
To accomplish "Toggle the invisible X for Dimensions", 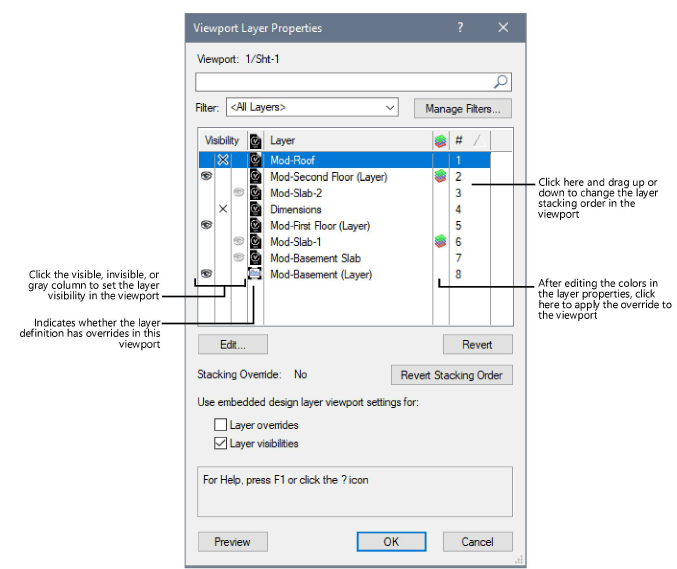I will coord(223,209).
